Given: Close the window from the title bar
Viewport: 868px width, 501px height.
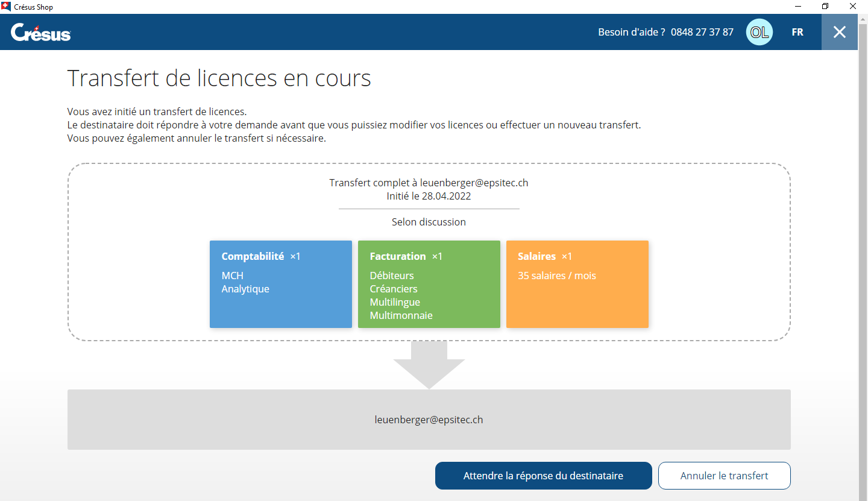Looking at the screenshot, I should click(x=854, y=7).
